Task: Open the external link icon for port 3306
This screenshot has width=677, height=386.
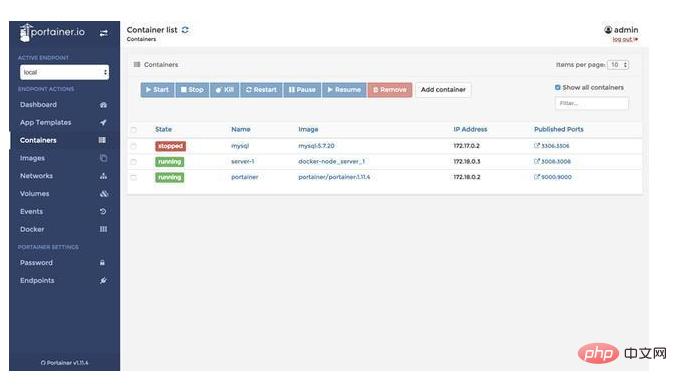Action: click(537, 146)
